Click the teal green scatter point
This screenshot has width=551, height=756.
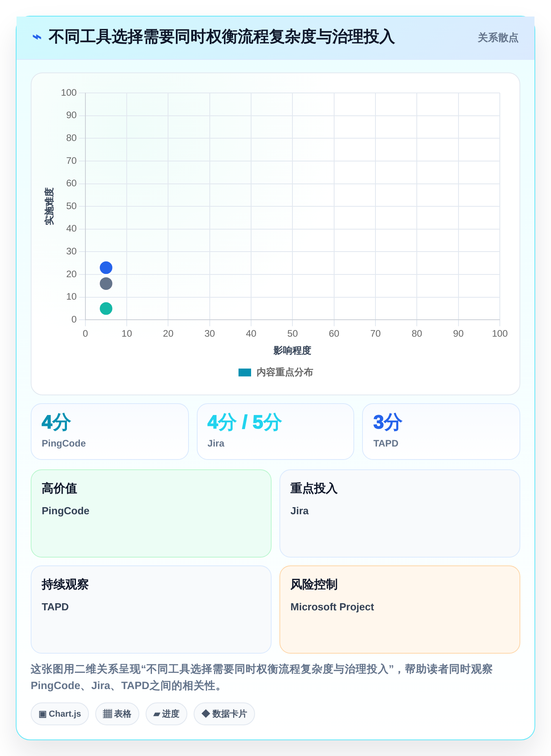[x=106, y=308]
